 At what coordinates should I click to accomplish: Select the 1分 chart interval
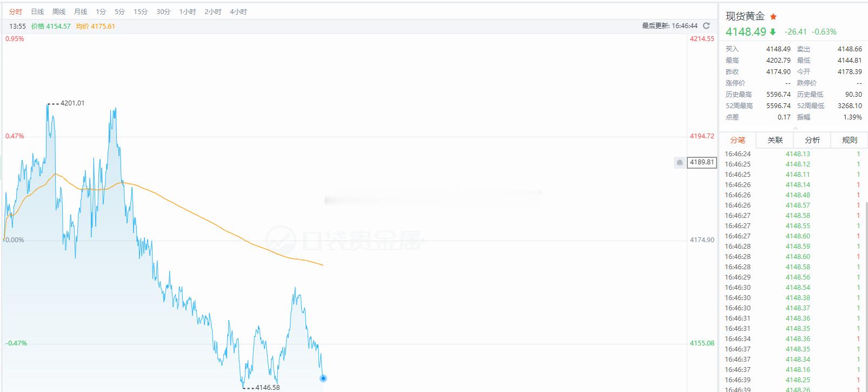(101, 11)
